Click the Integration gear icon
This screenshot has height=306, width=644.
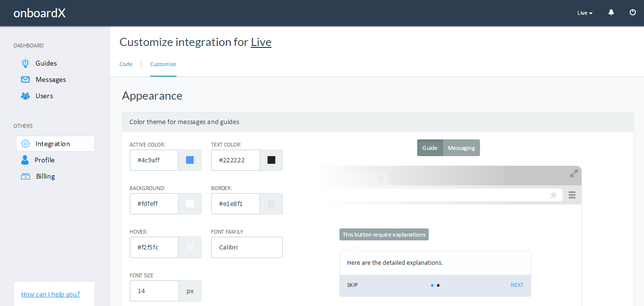point(25,144)
